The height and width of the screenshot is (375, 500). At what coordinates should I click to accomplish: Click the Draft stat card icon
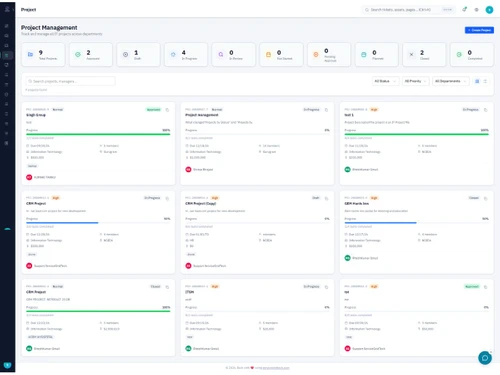[x=125, y=54]
